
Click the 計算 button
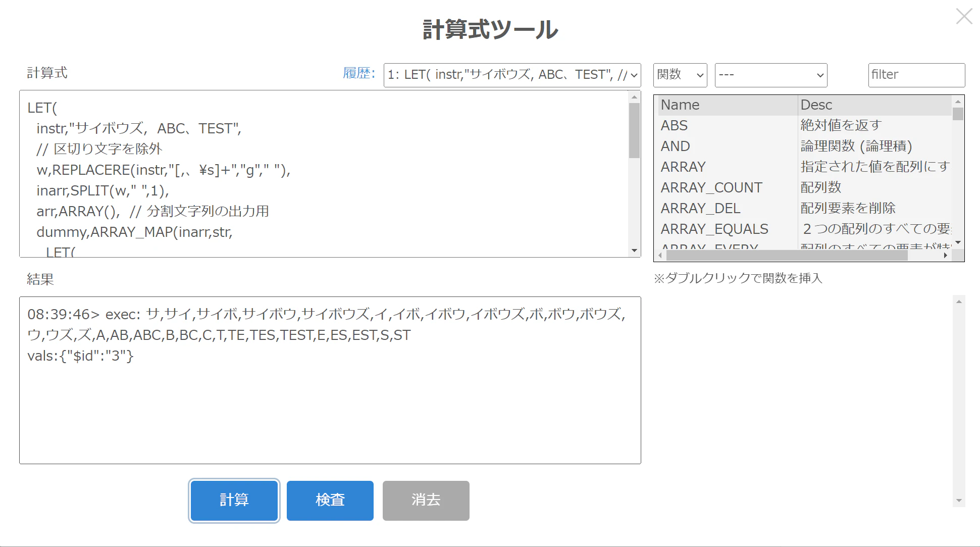pos(234,500)
